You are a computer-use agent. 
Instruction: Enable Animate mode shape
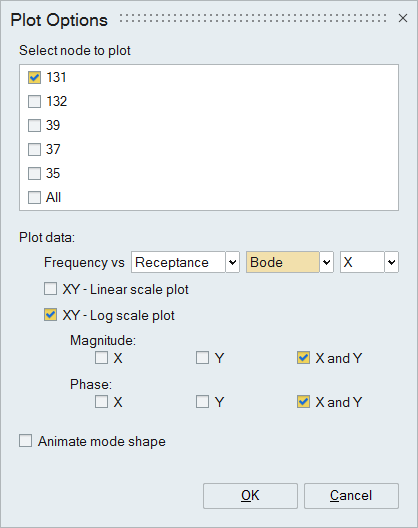(26, 441)
